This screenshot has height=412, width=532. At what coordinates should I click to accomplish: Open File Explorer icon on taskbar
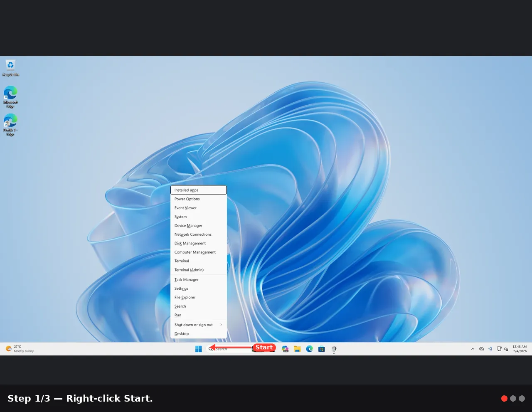point(297,349)
